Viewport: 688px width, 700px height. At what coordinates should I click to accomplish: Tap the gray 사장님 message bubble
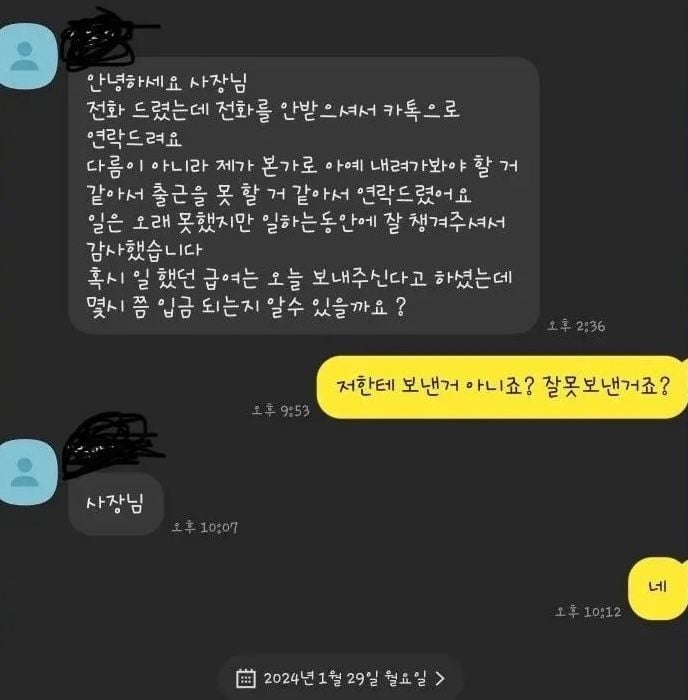[x=116, y=504]
